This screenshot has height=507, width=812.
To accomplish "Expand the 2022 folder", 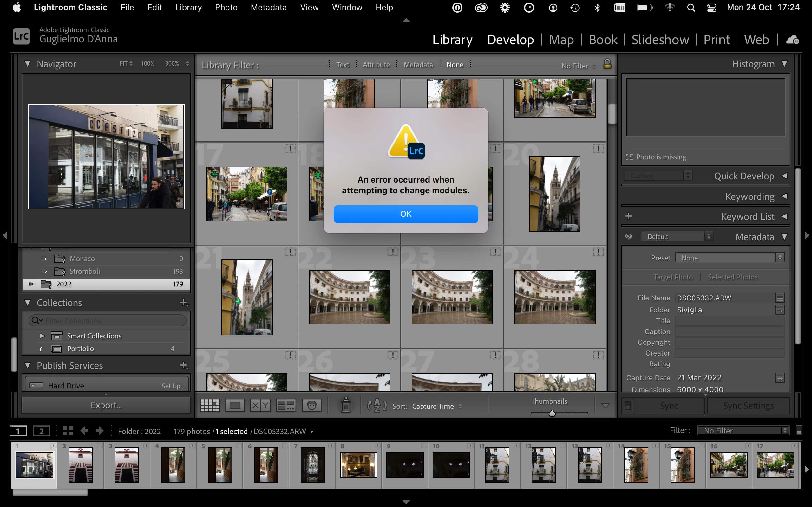I will (31, 284).
